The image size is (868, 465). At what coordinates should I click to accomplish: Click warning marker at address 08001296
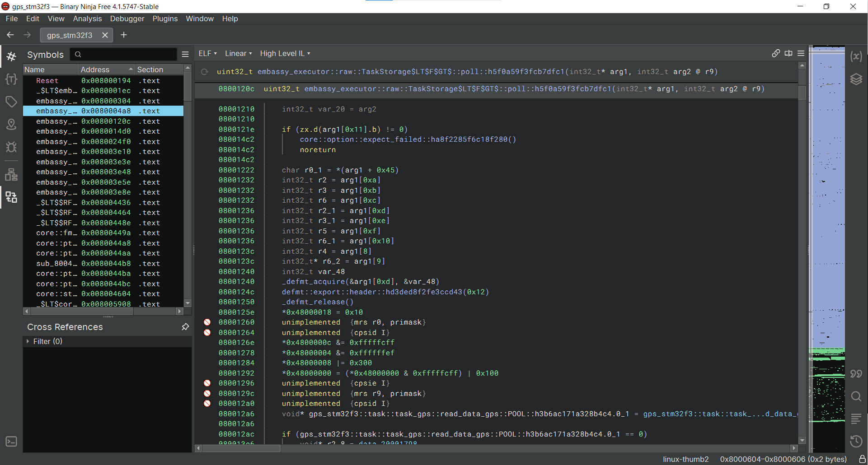(207, 383)
